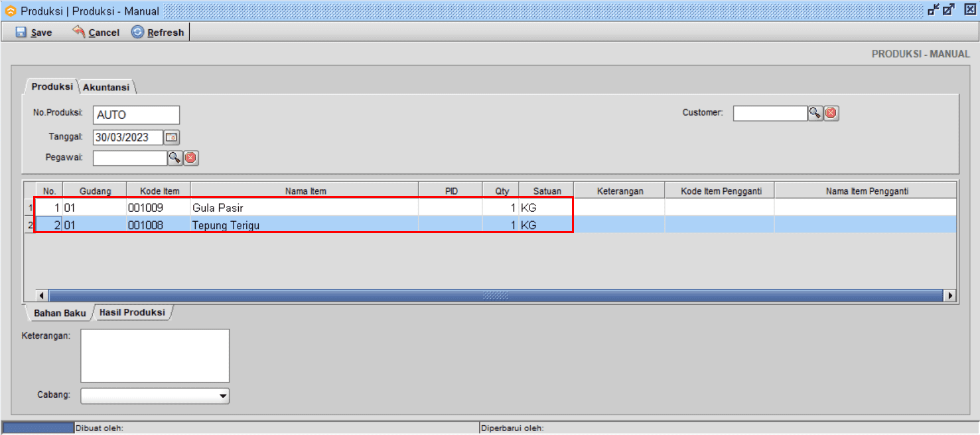Click into the Keterangan text area
Screen dimensions: 980x435
pos(155,355)
